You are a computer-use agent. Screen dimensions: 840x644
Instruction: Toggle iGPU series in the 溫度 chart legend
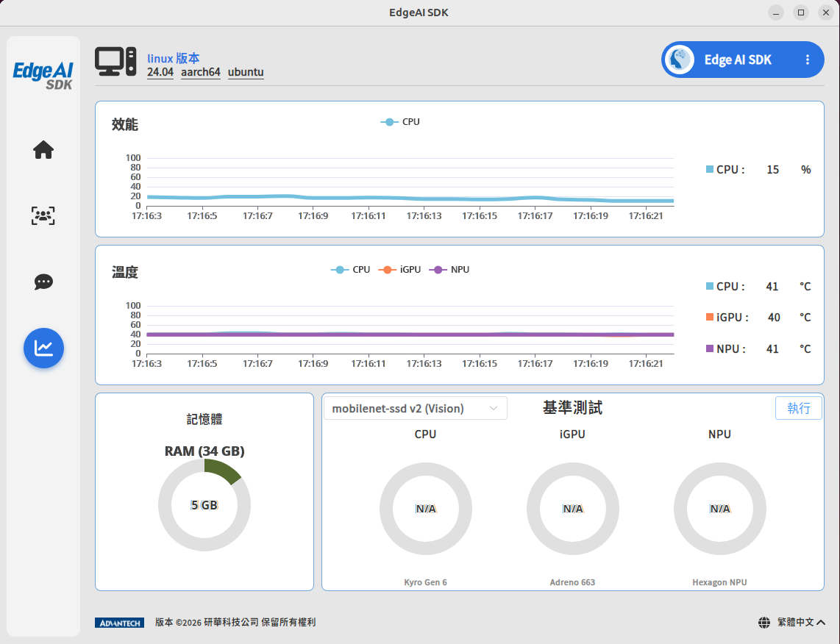(x=399, y=270)
